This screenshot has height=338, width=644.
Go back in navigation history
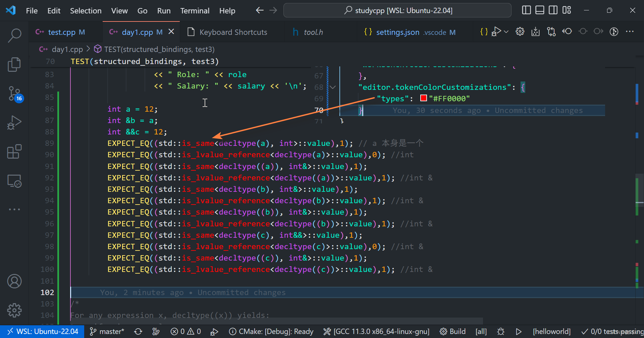(x=260, y=10)
